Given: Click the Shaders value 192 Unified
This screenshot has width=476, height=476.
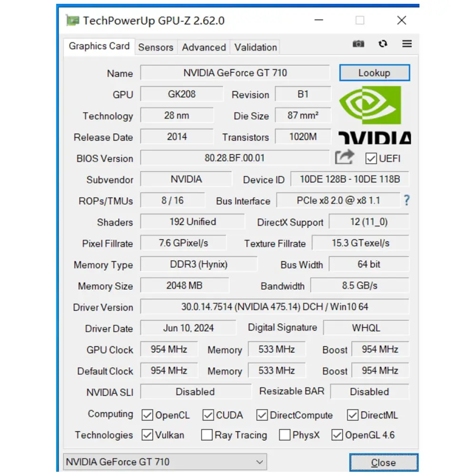Looking at the screenshot, I should [192, 222].
